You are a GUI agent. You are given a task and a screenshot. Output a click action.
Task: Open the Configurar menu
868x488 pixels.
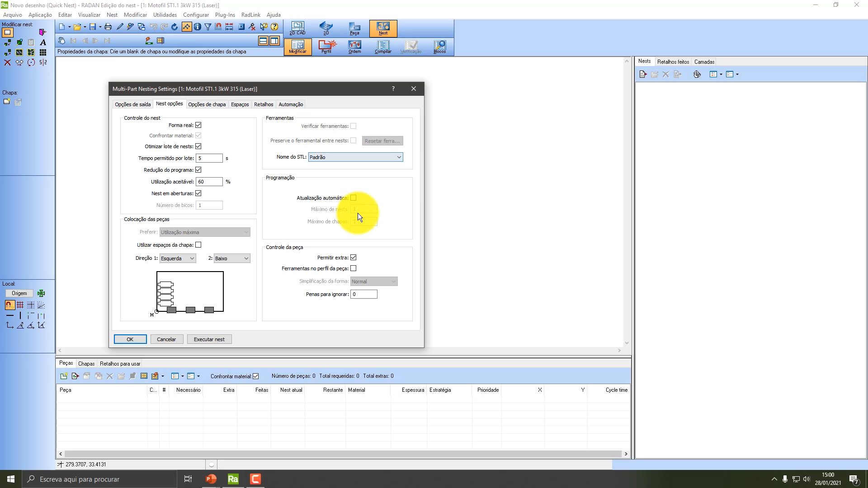[x=196, y=15]
